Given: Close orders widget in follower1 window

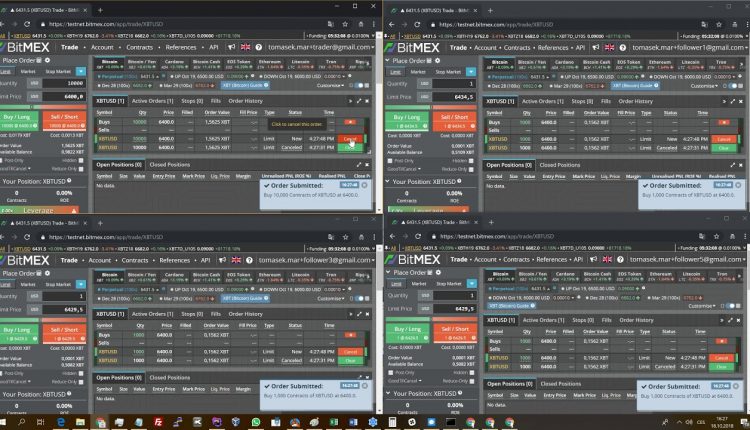Looking at the screenshot, I should pyautogui.click(x=740, y=101).
